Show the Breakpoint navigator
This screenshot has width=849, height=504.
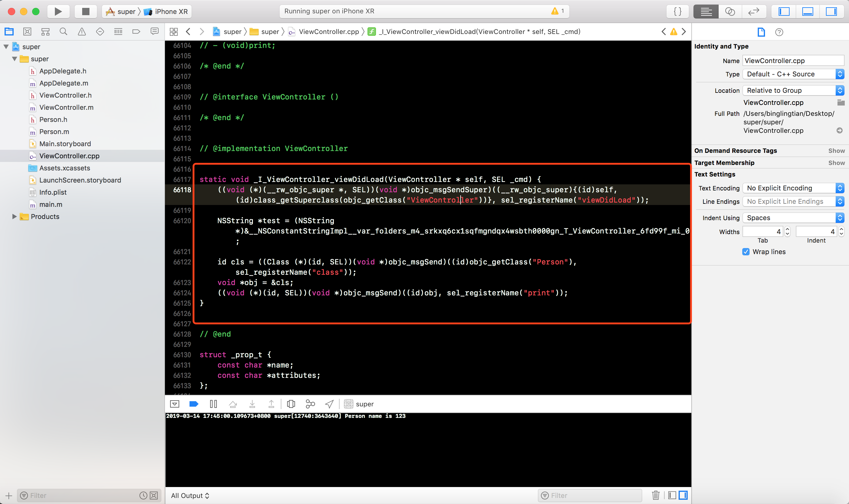pyautogui.click(x=136, y=32)
